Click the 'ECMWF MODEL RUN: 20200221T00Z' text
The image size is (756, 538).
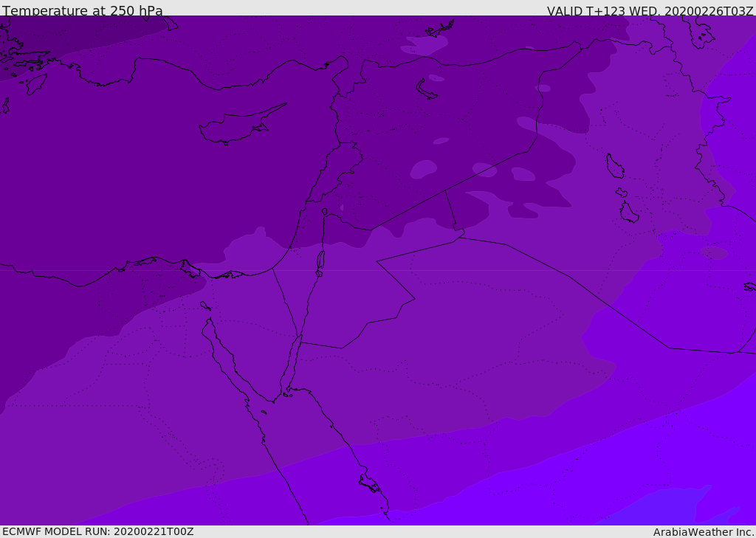point(98,531)
